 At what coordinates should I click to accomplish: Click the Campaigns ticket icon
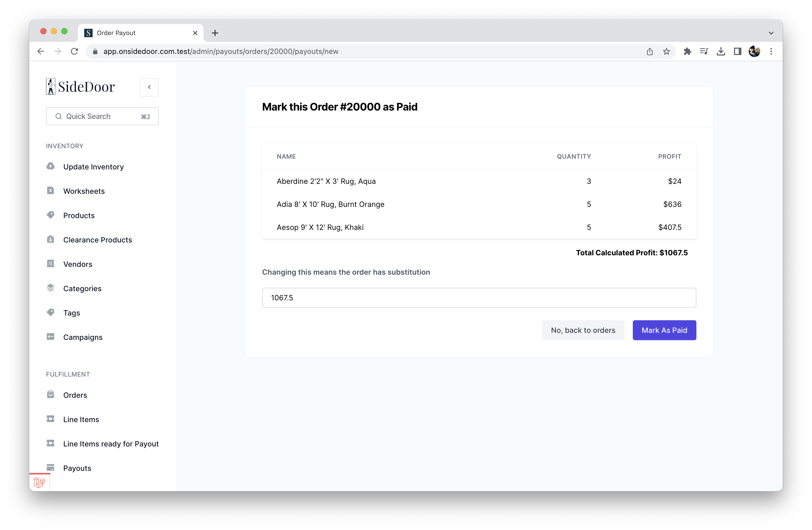50,337
